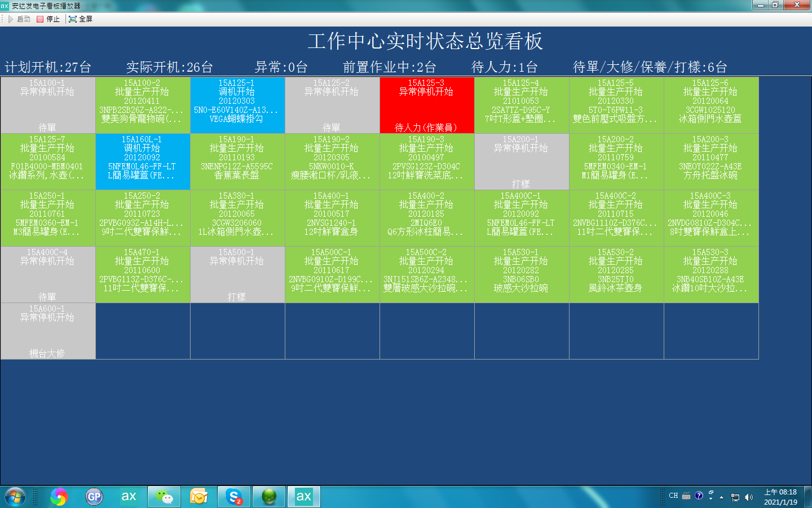Select cell 15A470-1

(x=143, y=274)
